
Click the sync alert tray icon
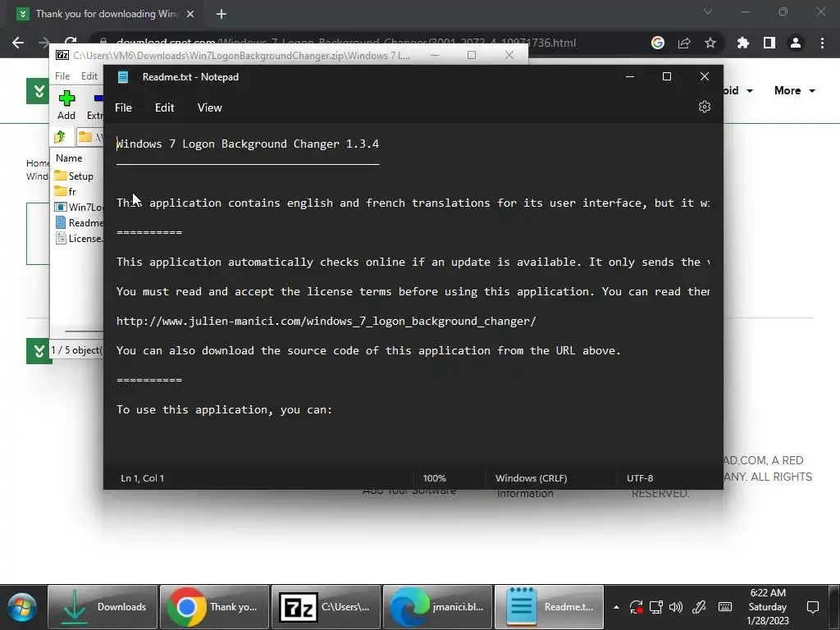pos(636,607)
